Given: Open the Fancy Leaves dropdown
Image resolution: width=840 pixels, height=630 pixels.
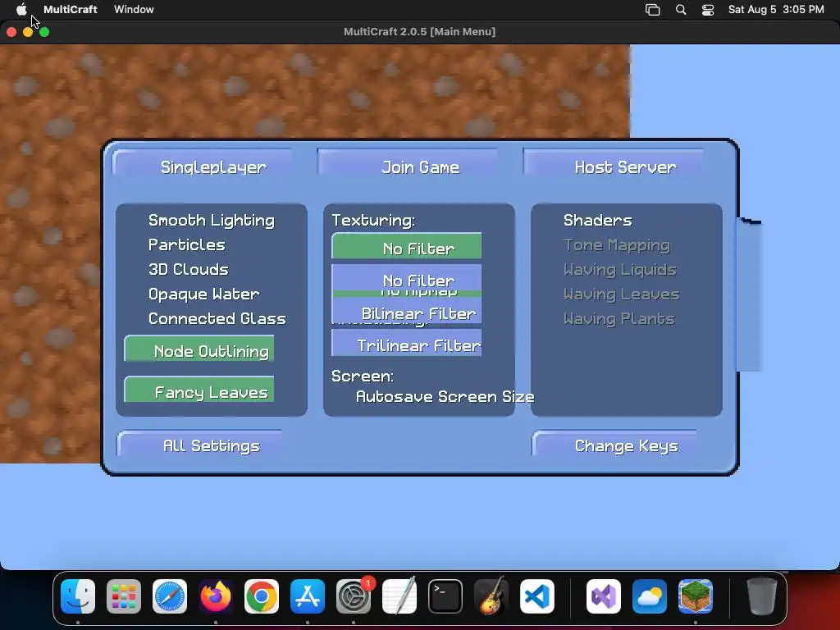Looking at the screenshot, I should point(199,390).
